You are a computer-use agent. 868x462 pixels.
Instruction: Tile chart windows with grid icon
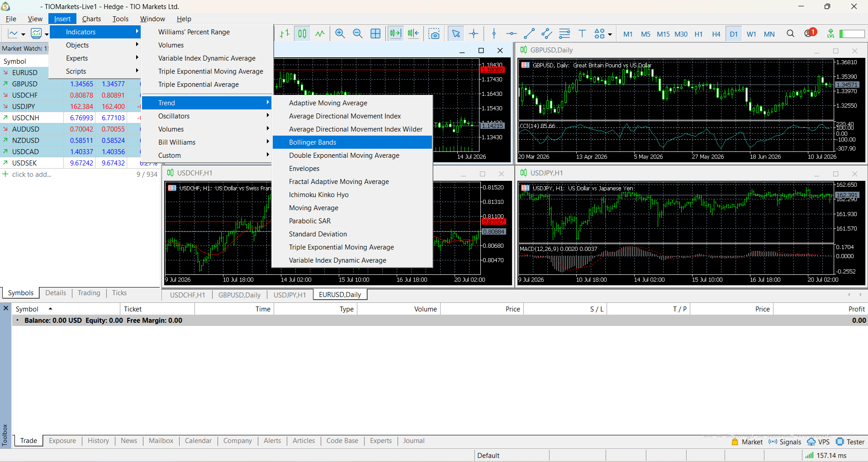[375, 33]
